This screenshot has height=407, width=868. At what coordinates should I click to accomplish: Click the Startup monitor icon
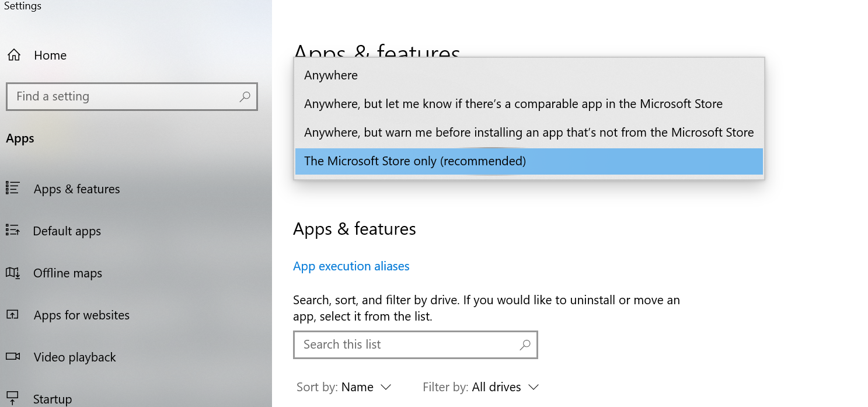click(12, 398)
